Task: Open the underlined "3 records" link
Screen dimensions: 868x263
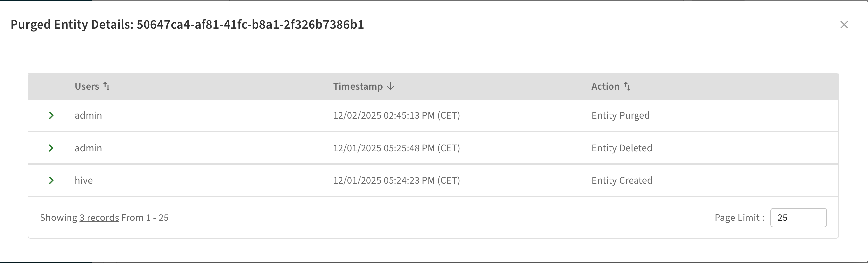Action: point(99,218)
